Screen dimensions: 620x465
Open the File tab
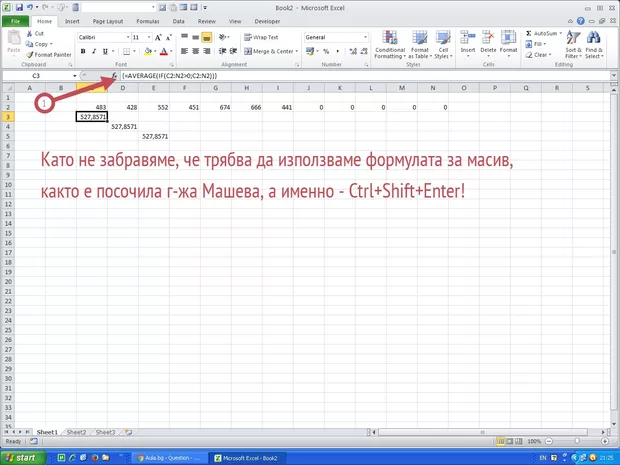(x=15, y=21)
